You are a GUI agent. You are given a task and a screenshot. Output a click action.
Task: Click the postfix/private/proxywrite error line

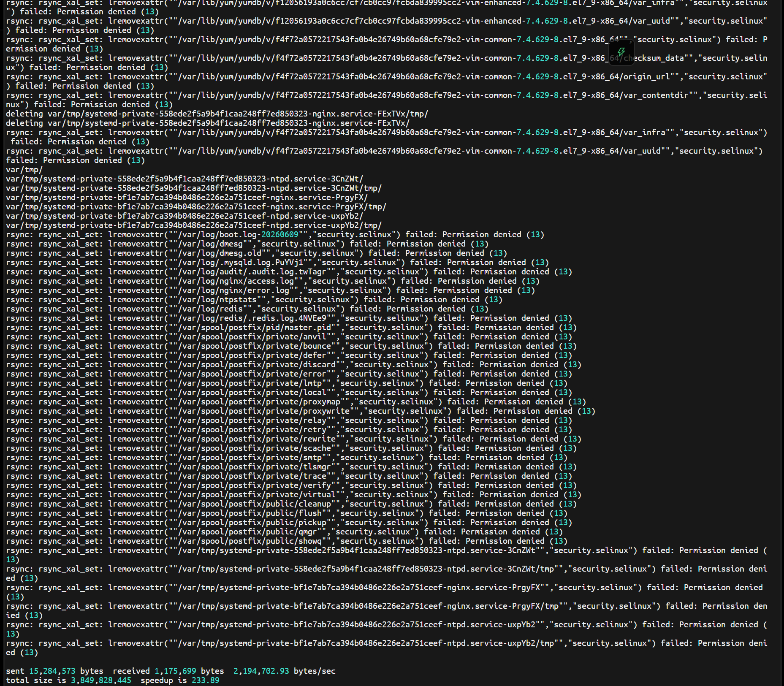301,411
